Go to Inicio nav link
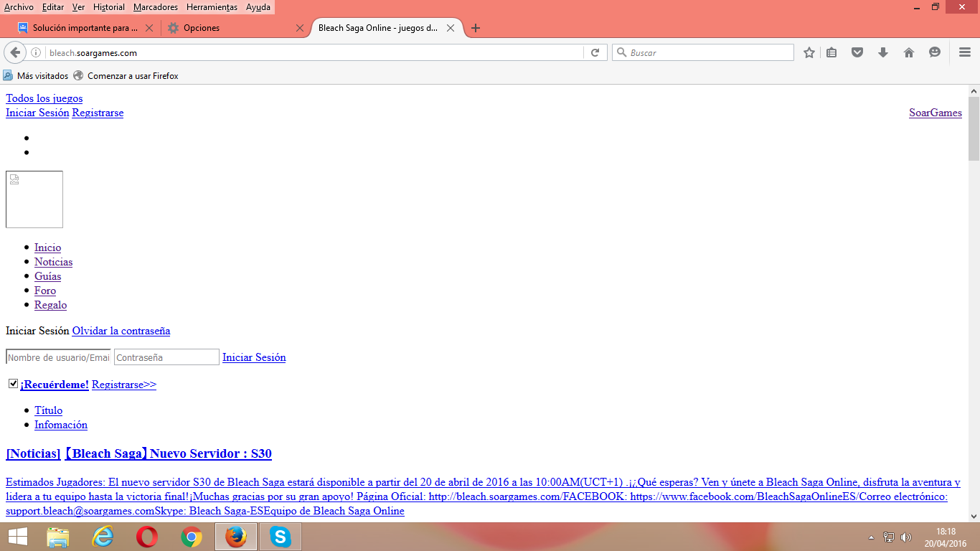Image resolution: width=980 pixels, height=551 pixels. coord(48,248)
